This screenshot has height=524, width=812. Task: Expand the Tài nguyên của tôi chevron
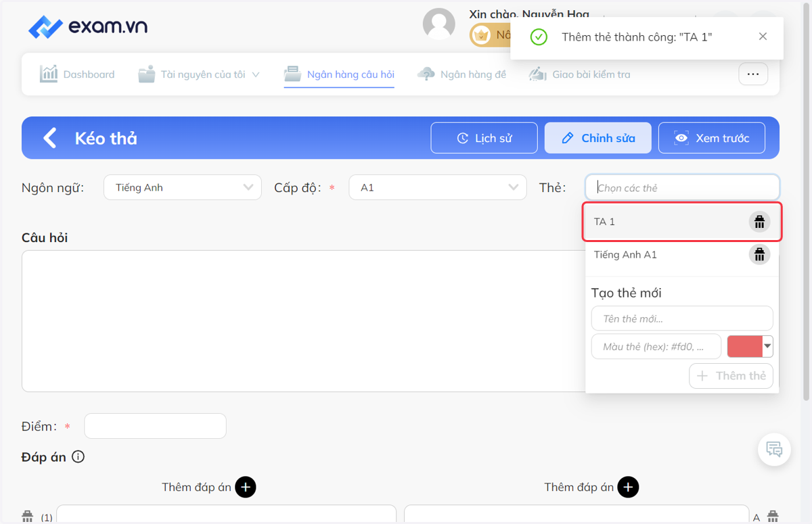tap(256, 74)
